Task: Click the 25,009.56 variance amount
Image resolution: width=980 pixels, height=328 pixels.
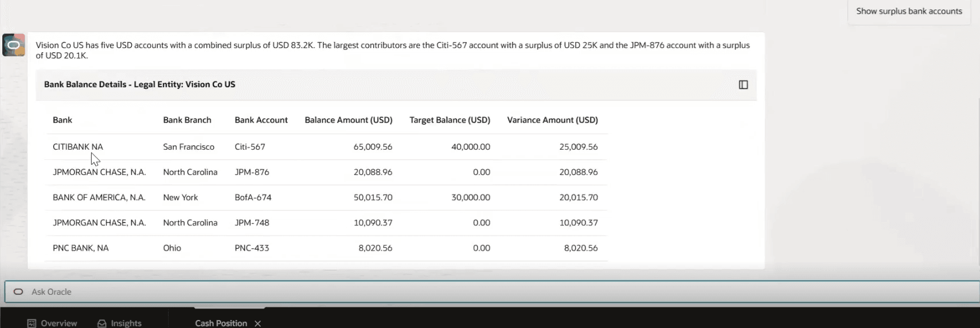Action: 579,147
